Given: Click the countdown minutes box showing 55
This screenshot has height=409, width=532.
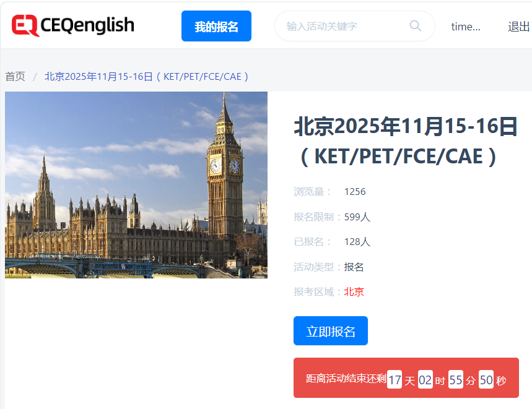Looking at the screenshot, I should click(456, 380).
